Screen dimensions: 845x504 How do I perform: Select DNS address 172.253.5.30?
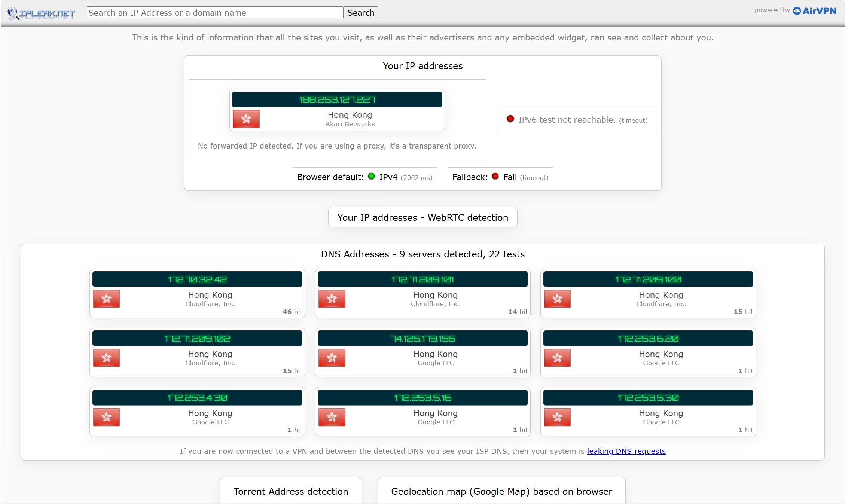(648, 397)
